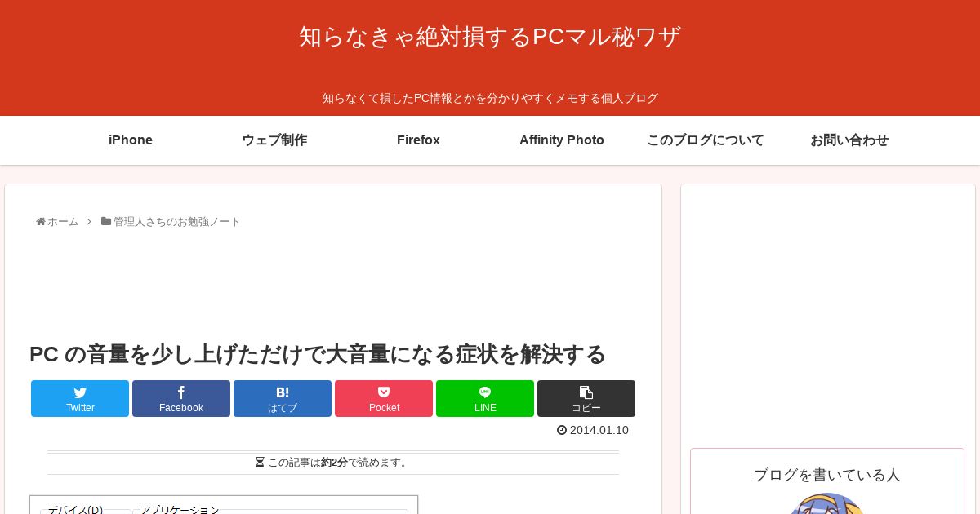980x514 pixels.
Task: Click the Hatena B! bookmark icon
Action: [x=283, y=392]
